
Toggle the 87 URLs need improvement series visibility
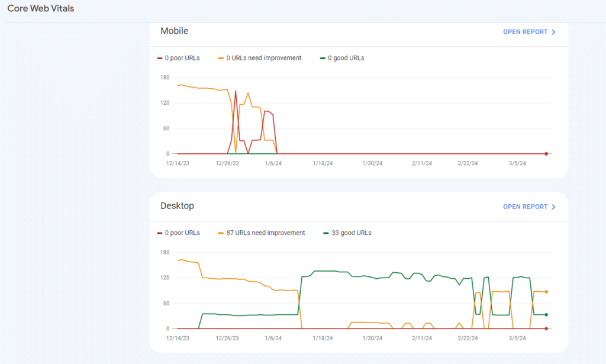[263, 233]
